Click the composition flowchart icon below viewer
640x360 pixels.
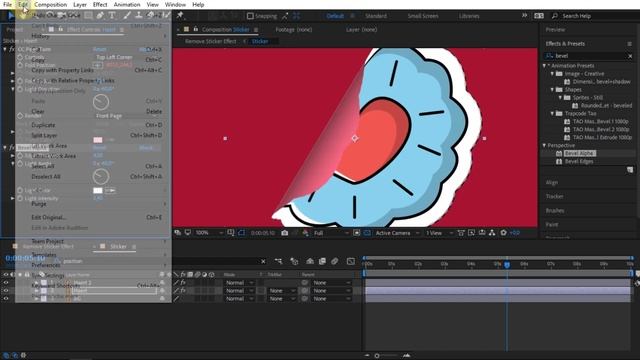[x=492, y=233]
